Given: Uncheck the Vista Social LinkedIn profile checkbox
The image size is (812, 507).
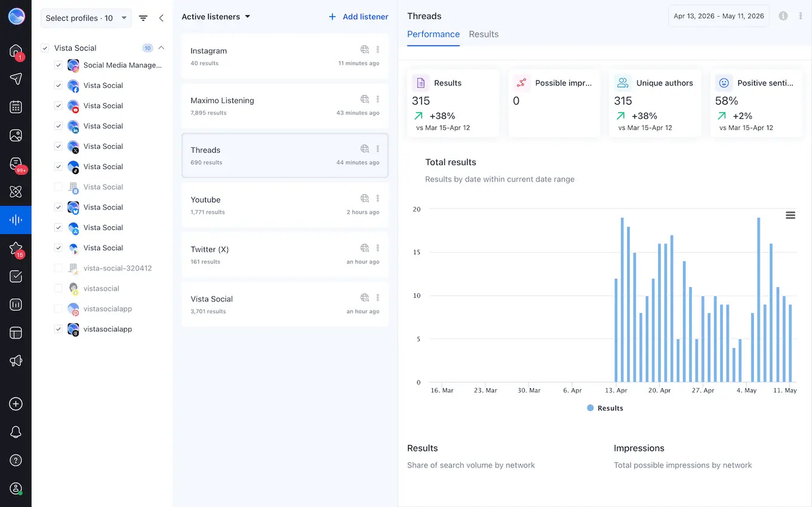Looking at the screenshot, I should coord(59,126).
